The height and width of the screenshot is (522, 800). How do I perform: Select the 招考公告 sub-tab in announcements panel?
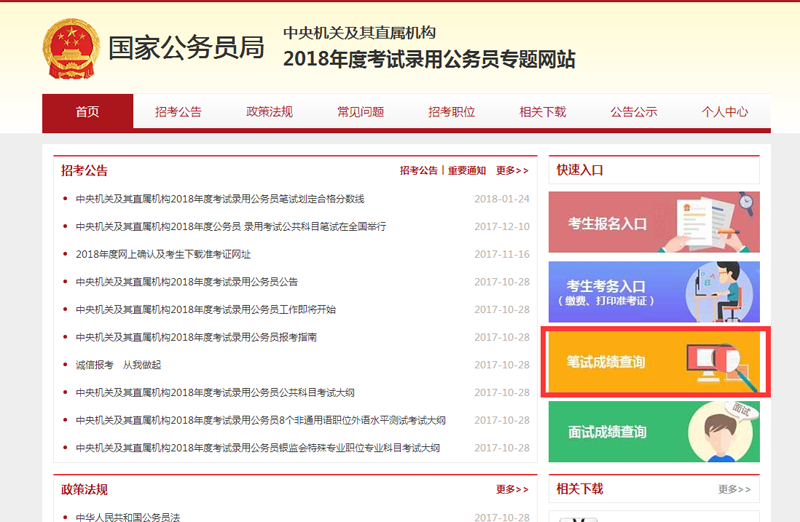(x=418, y=170)
